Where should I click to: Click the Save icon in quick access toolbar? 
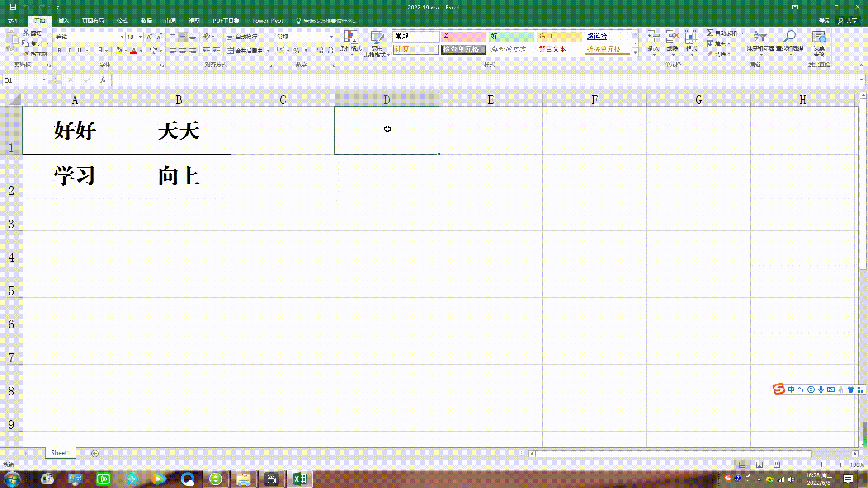pyautogui.click(x=13, y=7)
